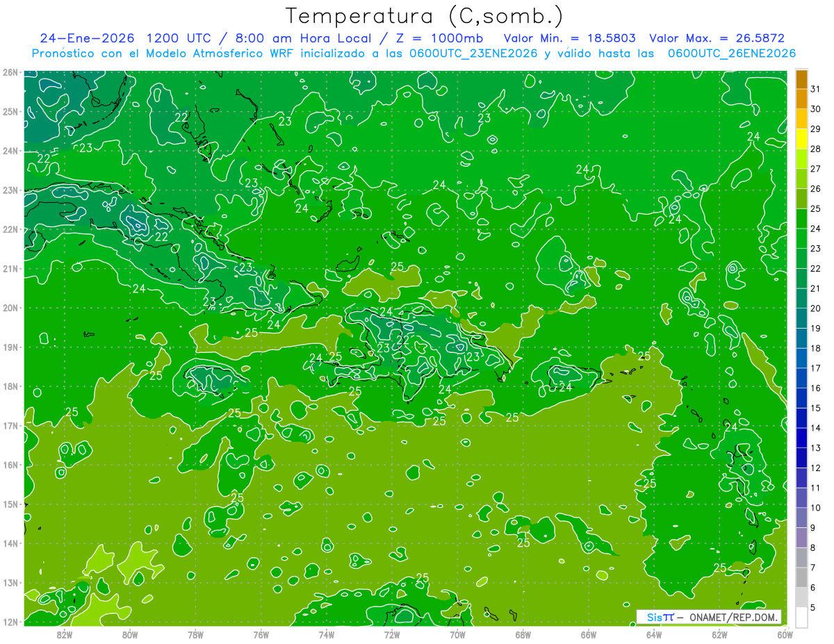Click the 0600UTC_23ENE2026 initialization time
Image resolution: width=834 pixels, height=644 pixels.
[473, 53]
